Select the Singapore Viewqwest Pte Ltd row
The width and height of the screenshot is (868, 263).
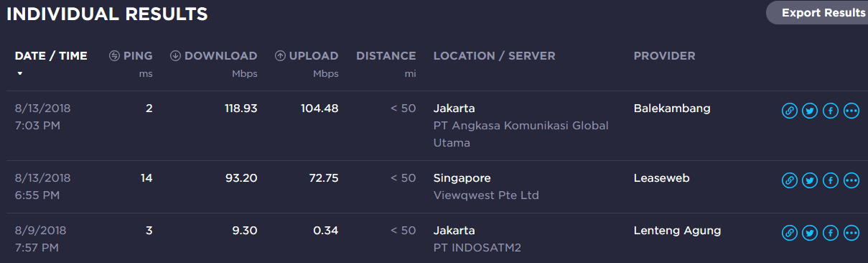pos(434,187)
